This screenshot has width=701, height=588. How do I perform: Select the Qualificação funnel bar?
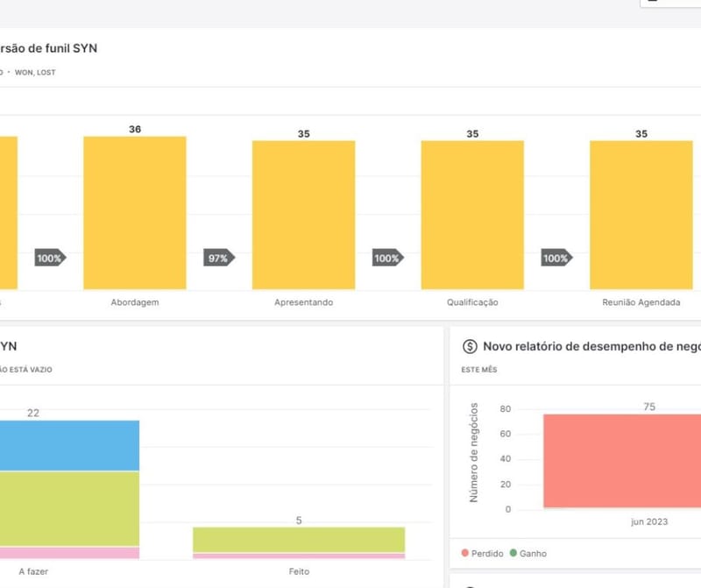pos(472,215)
